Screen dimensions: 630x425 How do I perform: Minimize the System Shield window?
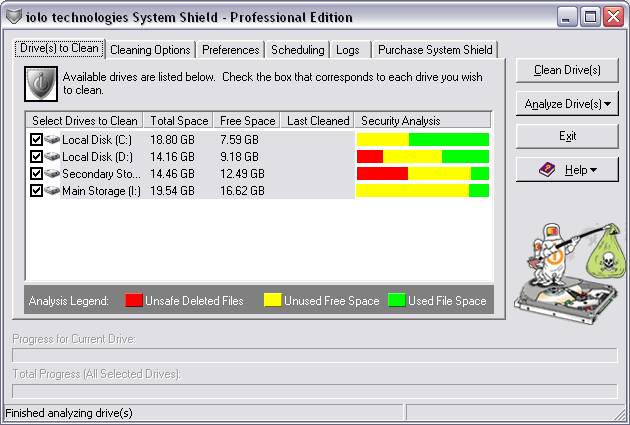(x=567, y=17)
